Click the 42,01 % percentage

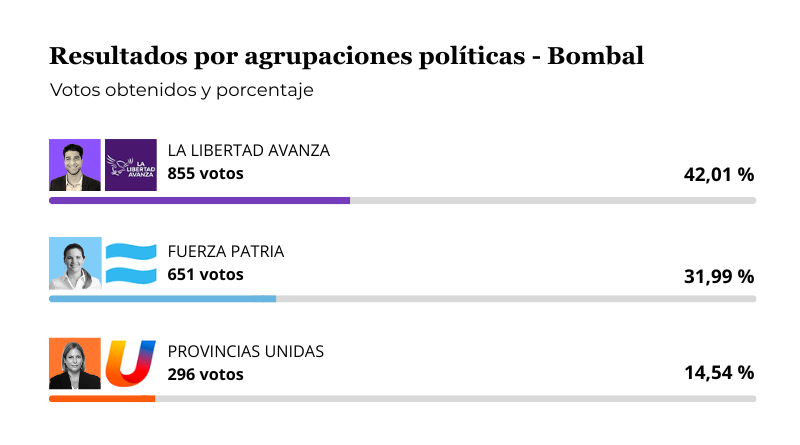click(x=718, y=175)
